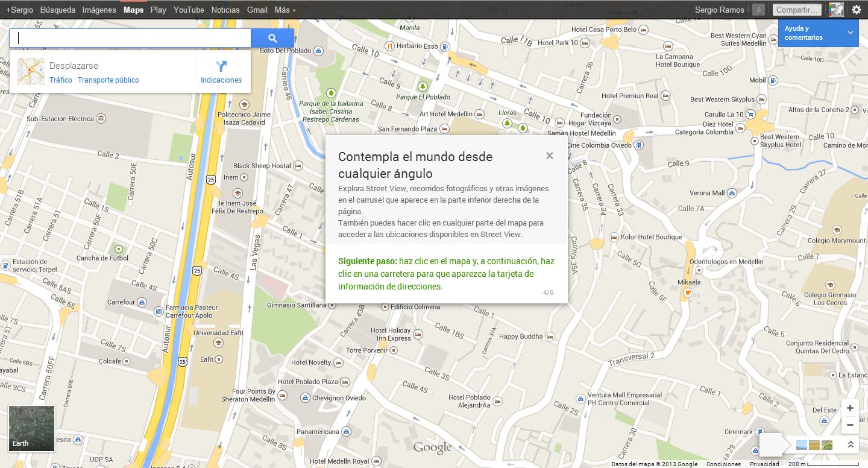Click Panamericana shopping bag icon

(346, 432)
